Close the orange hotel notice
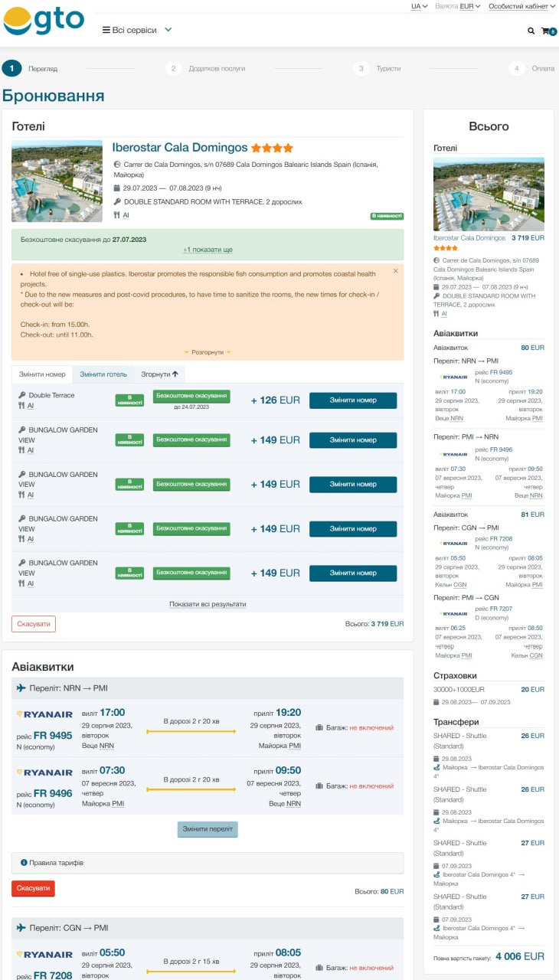 (396, 271)
